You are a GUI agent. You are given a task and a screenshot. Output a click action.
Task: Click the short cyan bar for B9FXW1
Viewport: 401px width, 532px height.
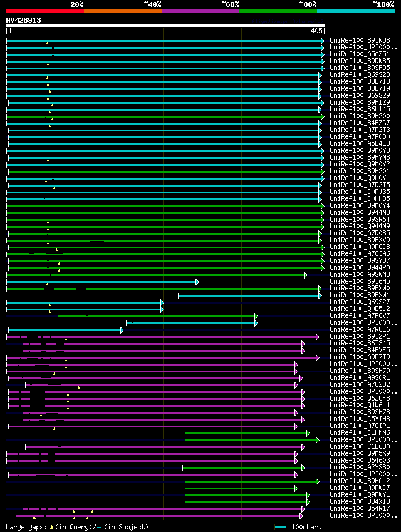[x=250, y=296]
